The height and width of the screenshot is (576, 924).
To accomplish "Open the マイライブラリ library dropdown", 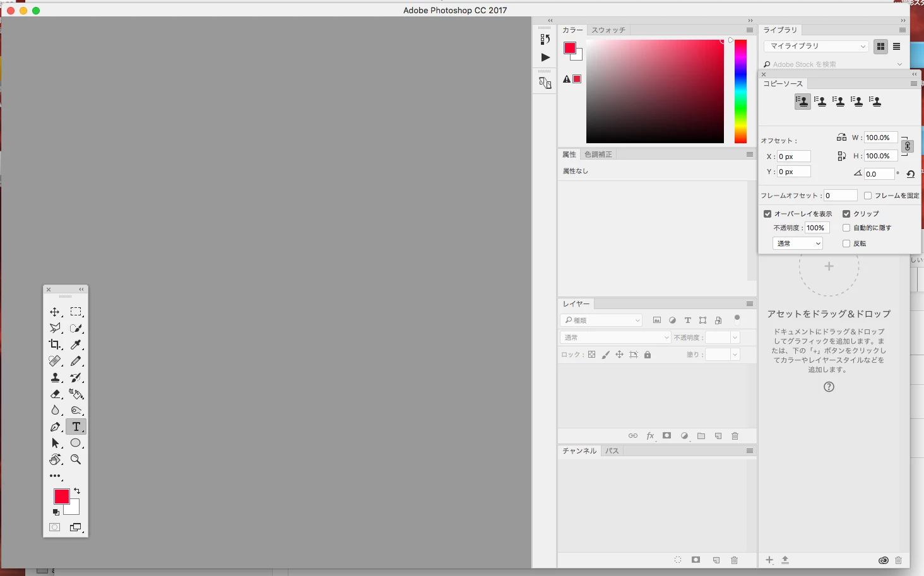I will pos(816,46).
